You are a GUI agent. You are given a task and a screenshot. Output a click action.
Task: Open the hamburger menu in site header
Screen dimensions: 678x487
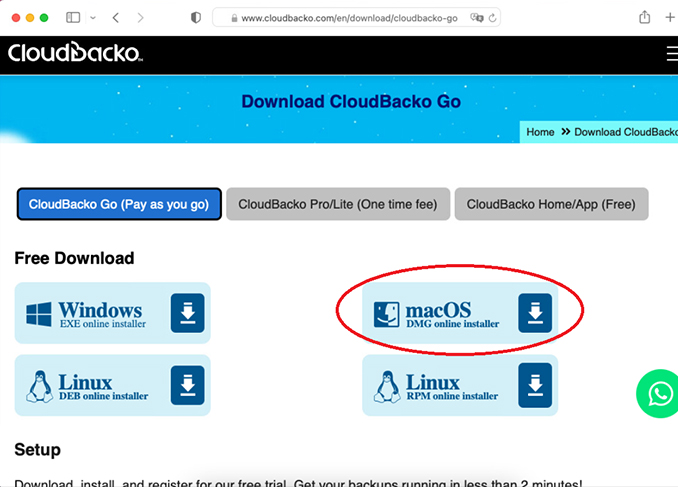[672, 54]
